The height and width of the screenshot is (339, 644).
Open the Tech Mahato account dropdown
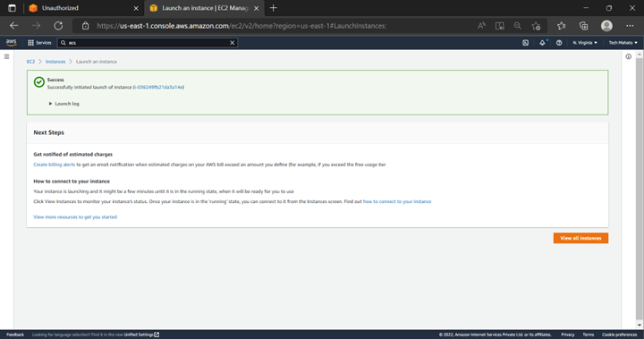coord(623,43)
